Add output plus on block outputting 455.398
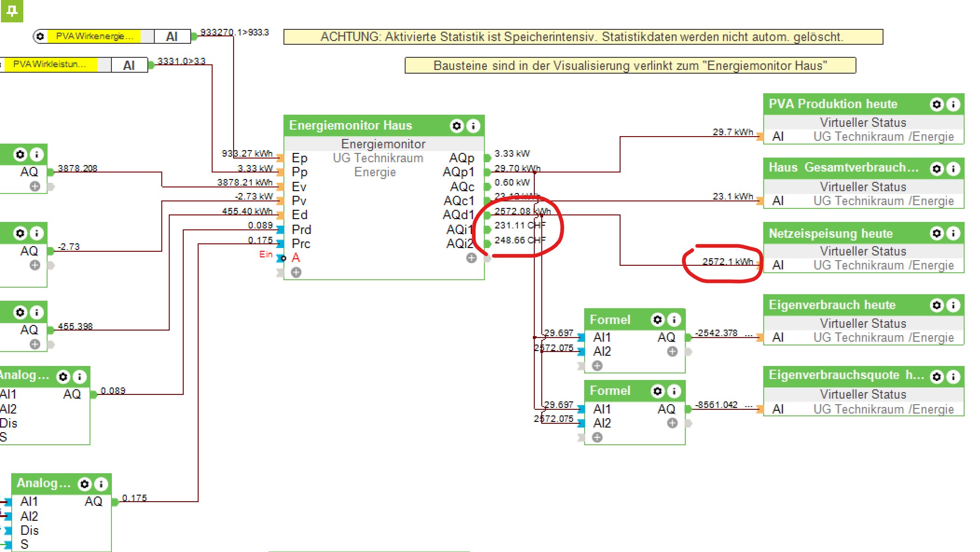 35,345
